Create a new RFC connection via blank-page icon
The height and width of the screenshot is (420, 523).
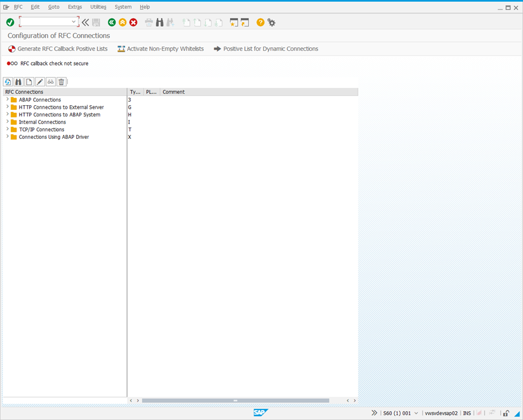tap(28, 82)
